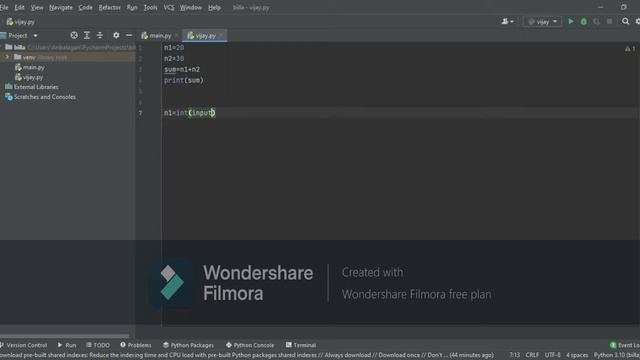The image size is (640, 360).
Task: Click the Stop button in toolbar
Action: click(x=609, y=22)
